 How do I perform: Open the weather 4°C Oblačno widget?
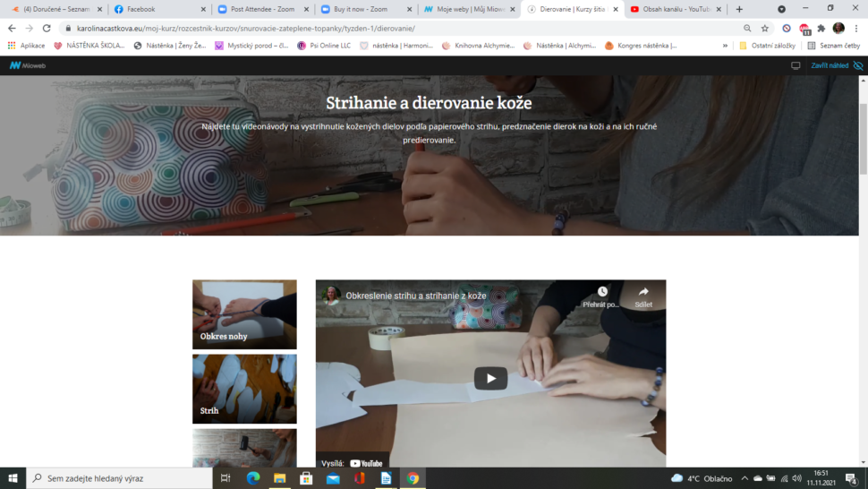pos(702,478)
